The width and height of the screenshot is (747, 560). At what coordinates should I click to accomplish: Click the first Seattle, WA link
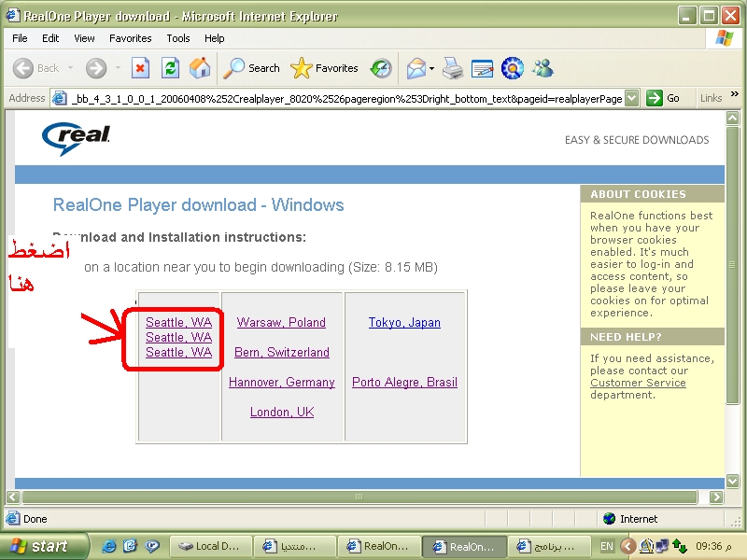[178, 322]
